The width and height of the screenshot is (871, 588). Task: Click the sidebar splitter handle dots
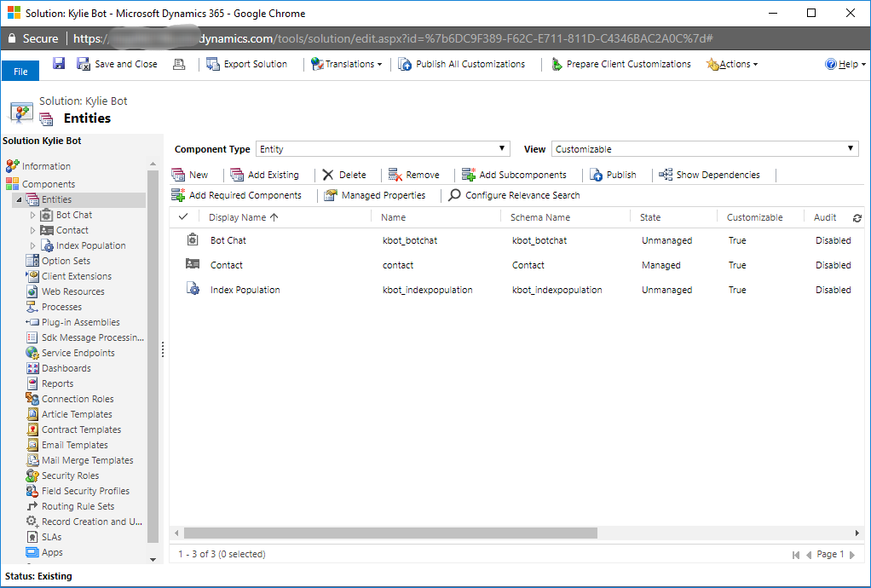pos(163,349)
